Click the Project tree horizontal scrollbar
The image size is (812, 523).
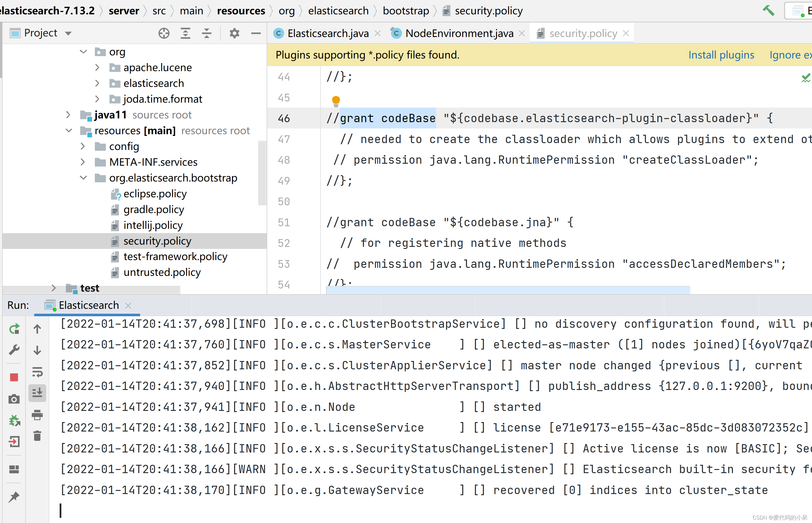point(91,289)
